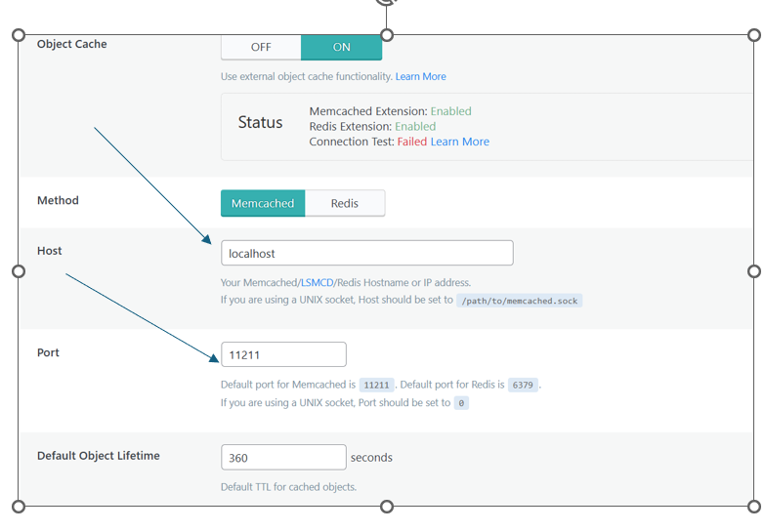The height and width of the screenshot is (532, 765).
Task: Select the bottom-right corner resize handle
Action: (x=754, y=507)
